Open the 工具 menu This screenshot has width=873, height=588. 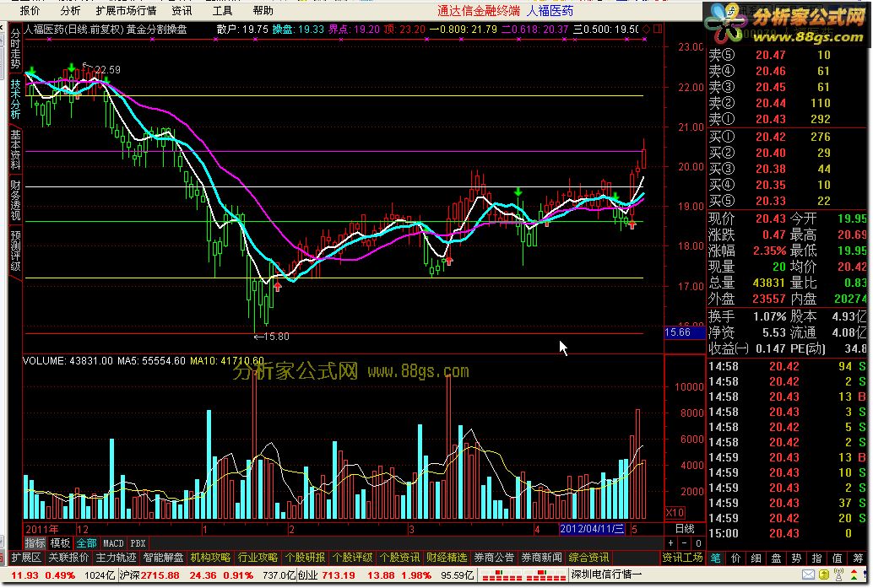[x=222, y=11]
